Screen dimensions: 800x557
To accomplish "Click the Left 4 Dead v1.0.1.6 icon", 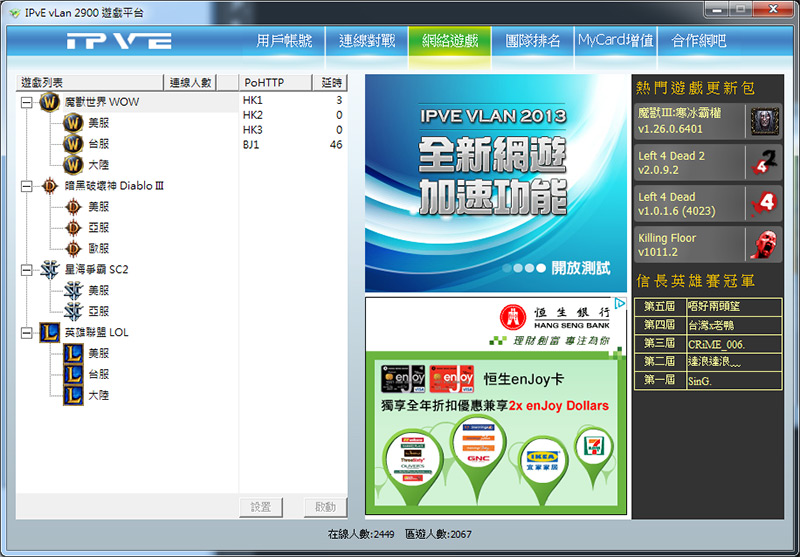I will click(763, 203).
